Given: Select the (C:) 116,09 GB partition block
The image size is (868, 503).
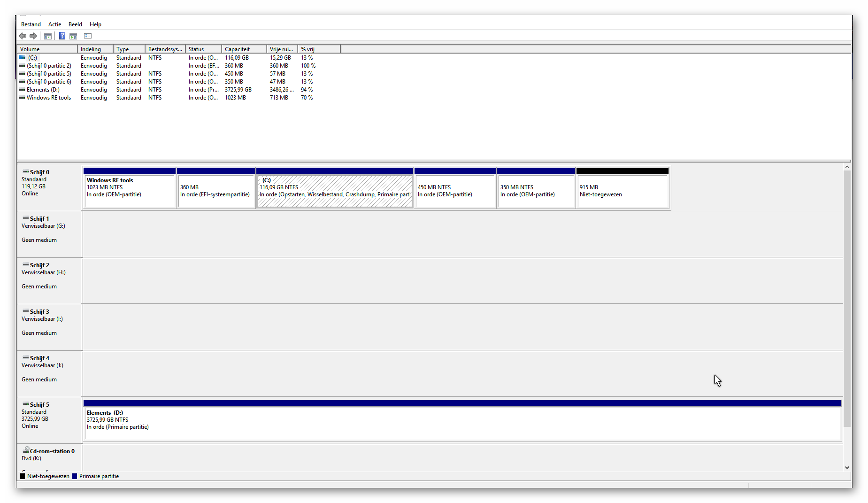Looking at the screenshot, I should (334, 191).
